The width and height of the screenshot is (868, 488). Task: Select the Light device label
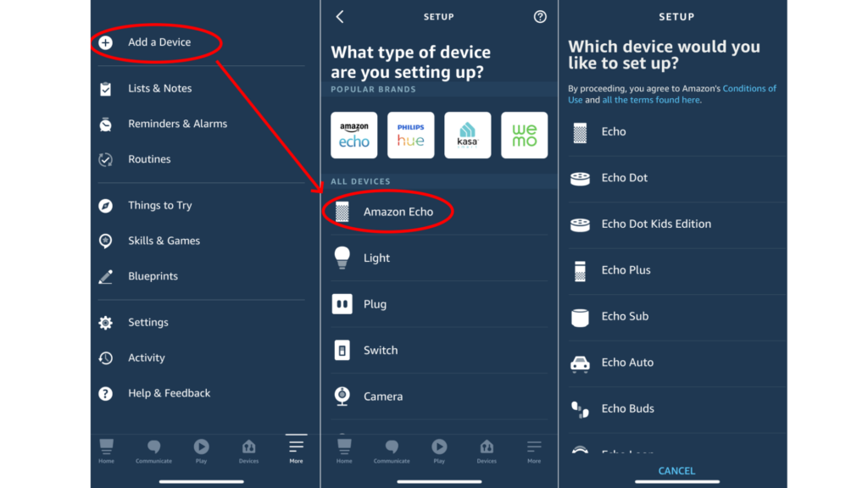coord(376,258)
